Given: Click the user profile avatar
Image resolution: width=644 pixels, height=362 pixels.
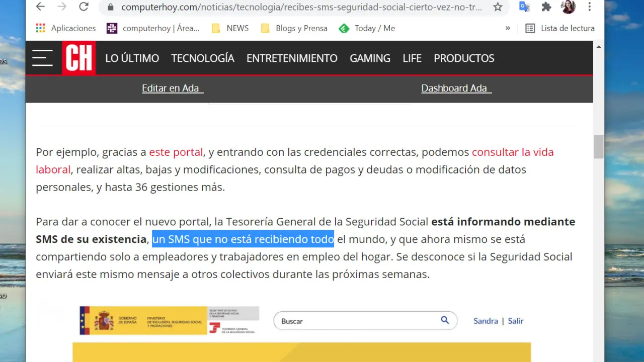Looking at the screenshot, I should coord(568,7).
